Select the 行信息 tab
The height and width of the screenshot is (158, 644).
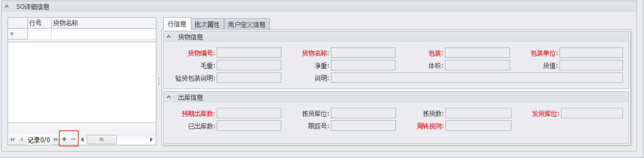pyautogui.click(x=177, y=24)
